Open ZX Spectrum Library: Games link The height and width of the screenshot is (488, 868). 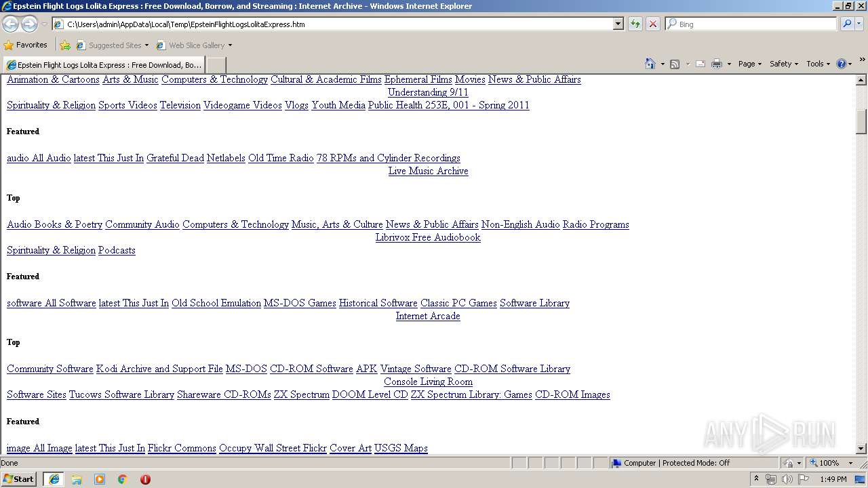point(471,394)
